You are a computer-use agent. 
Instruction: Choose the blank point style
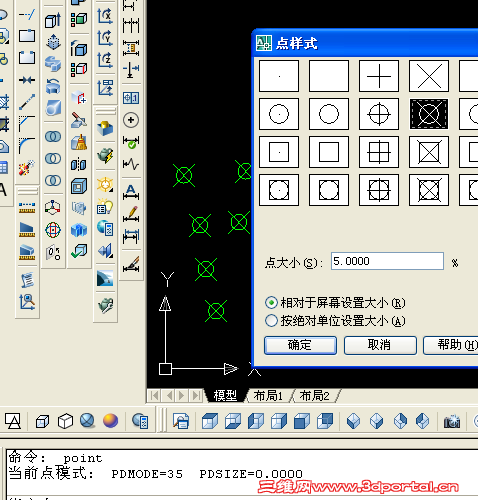(329, 76)
